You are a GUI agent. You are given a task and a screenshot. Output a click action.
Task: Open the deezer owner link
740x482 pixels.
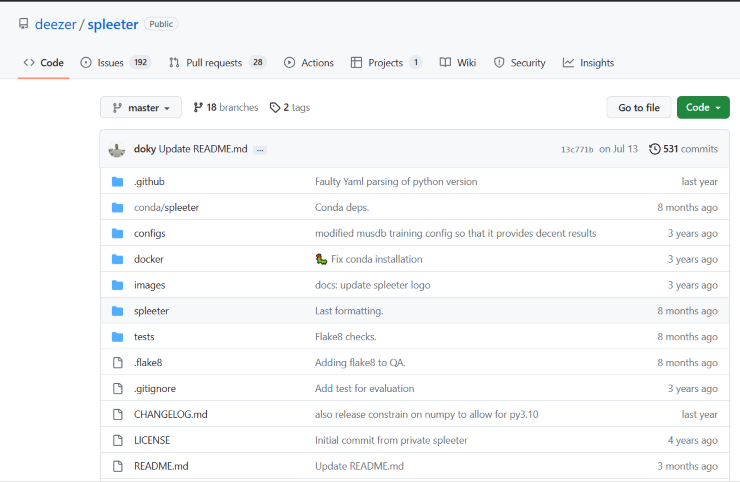tap(55, 24)
